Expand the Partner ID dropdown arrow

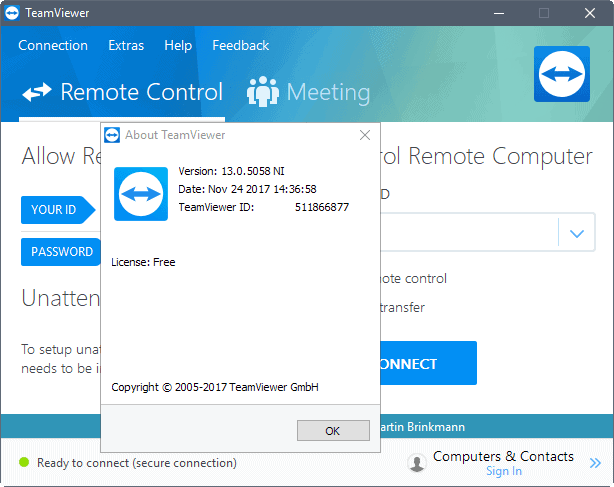(x=577, y=233)
